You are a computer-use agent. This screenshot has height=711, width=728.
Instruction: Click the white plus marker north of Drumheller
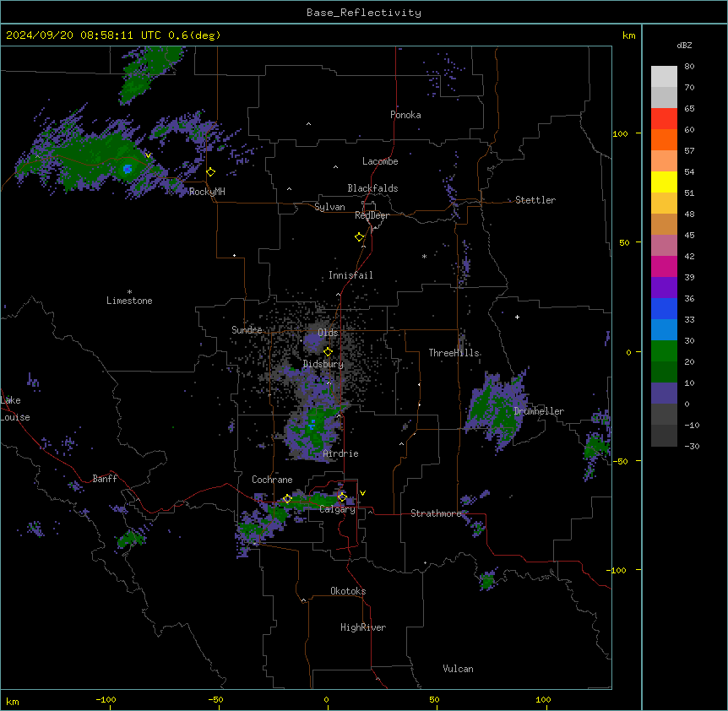pos(517,317)
